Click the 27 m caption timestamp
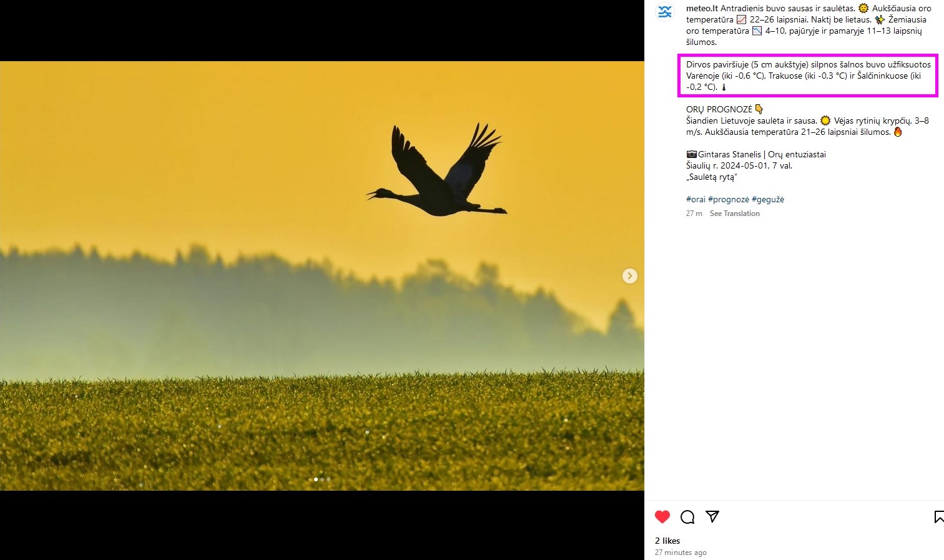 694,214
